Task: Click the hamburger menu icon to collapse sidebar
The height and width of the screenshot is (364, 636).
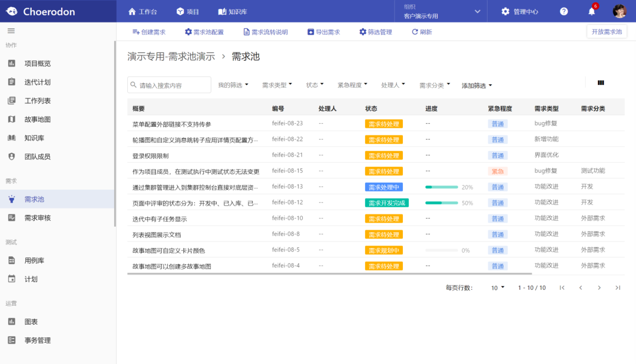Action: [x=11, y=31]
